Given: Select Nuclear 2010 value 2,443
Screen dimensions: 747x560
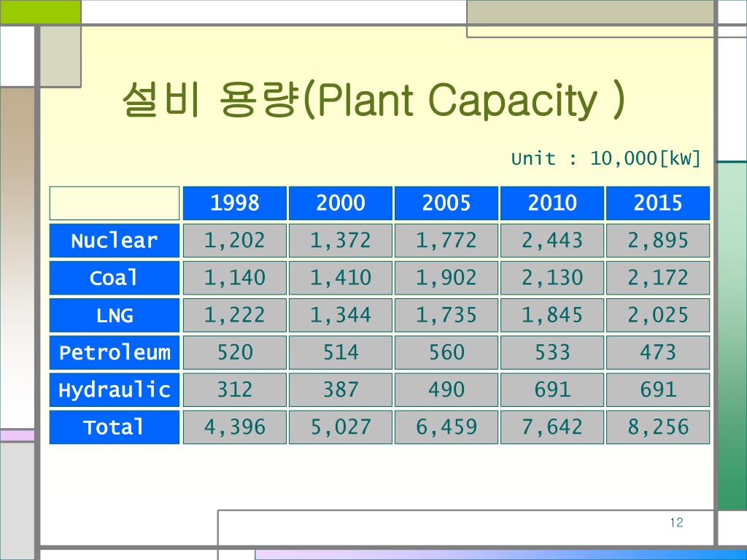Looking at the screenshot, I should [552, 241].
